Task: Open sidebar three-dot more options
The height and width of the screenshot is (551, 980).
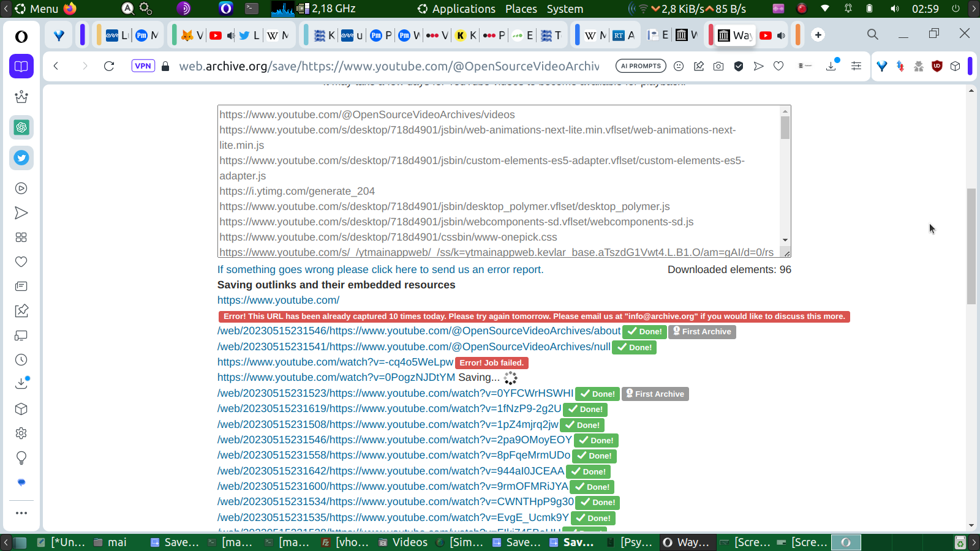Action: coord(21,513)
